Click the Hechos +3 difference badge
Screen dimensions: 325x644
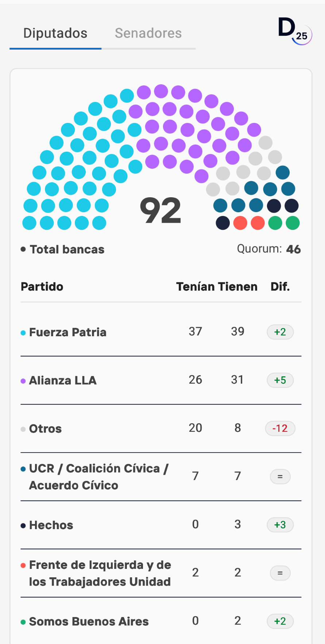pyautogui.click(x=280, y=525)
